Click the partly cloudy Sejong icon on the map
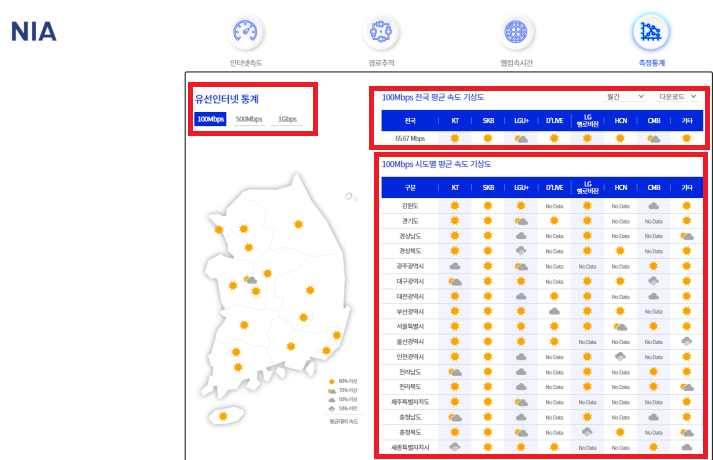The width and height of the screenshot is (713, 460). pyautogui.click(x=250, y=280)
